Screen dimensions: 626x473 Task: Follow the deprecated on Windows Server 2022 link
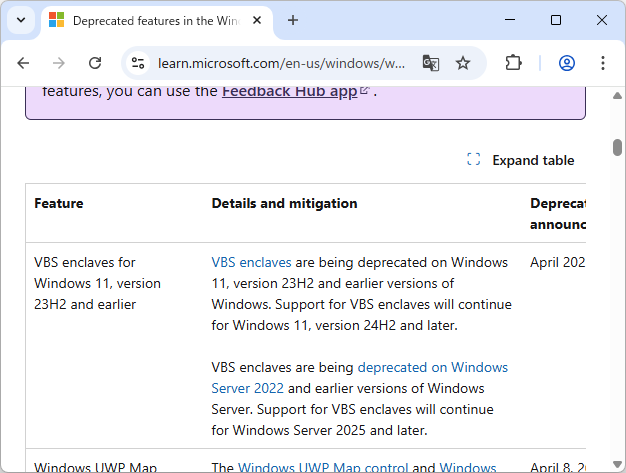tap(432, 367)
